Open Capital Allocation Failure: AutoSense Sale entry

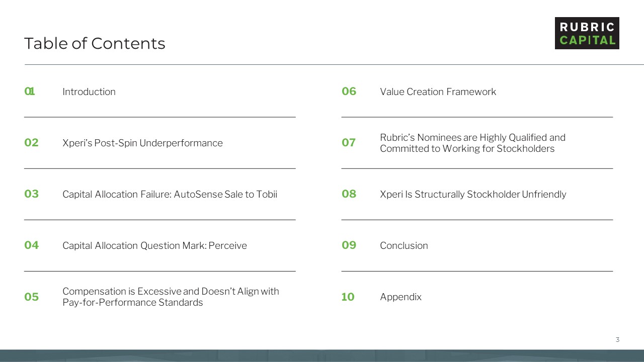(x=170, y=195)
